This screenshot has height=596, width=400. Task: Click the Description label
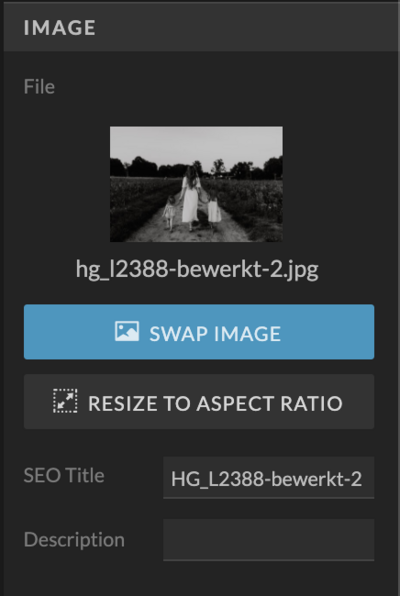(74, 540)
